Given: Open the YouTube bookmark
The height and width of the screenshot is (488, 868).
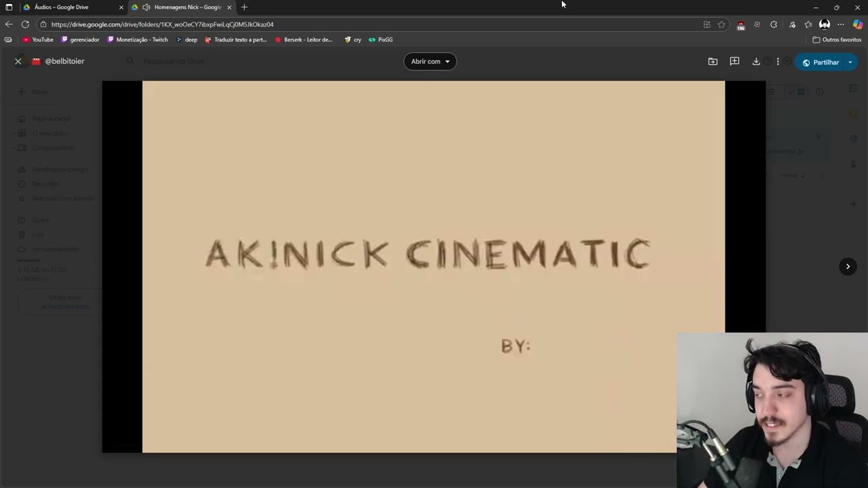Looking at the screenshot, I should pos(38,40).
